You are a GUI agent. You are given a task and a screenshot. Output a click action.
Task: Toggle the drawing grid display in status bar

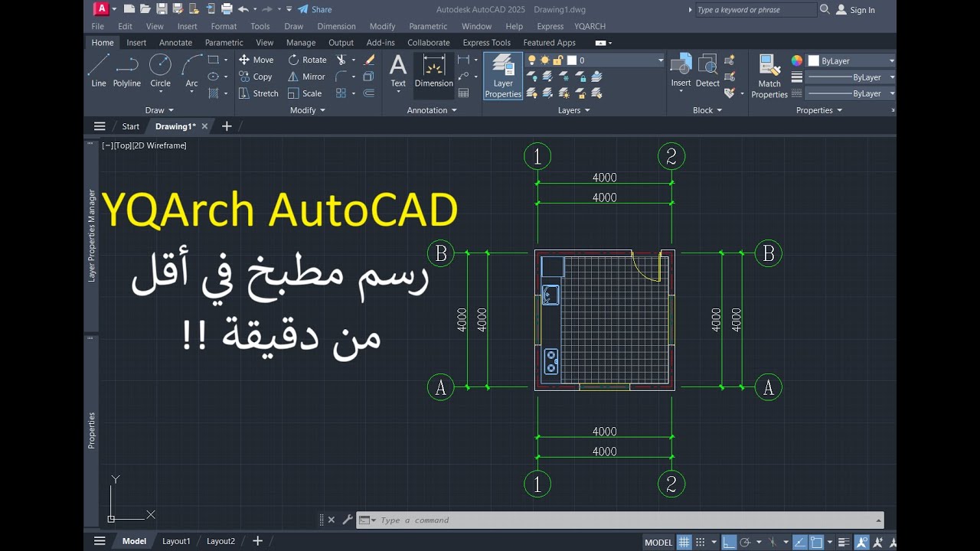pos(684,542)
